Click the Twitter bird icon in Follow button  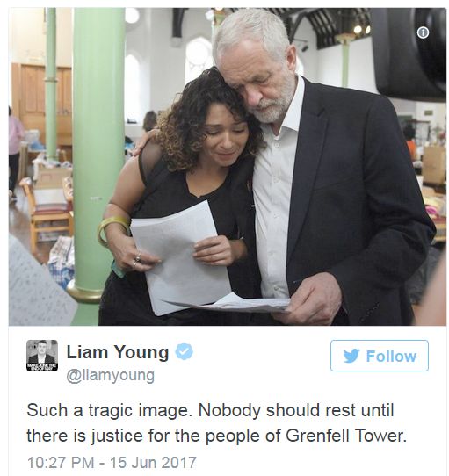(x=351, y=356)
